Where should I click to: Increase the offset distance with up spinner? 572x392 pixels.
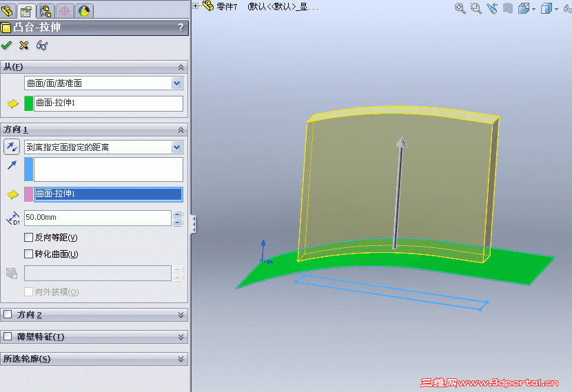pos(177,214)
